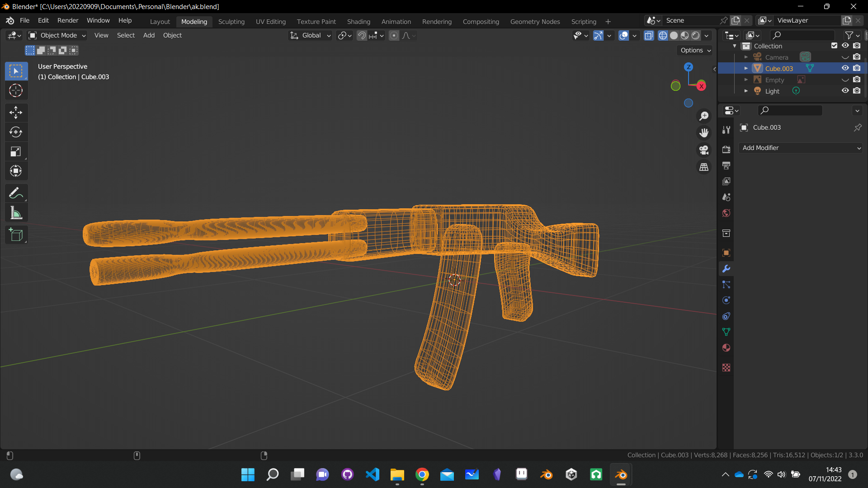Screen dimensions: 868x488
Task: Open the Output properties tab
Action: [726, 165]
